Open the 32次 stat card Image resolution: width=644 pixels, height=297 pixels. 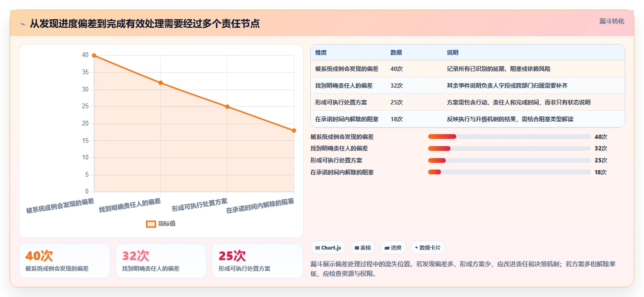[161, 261]
